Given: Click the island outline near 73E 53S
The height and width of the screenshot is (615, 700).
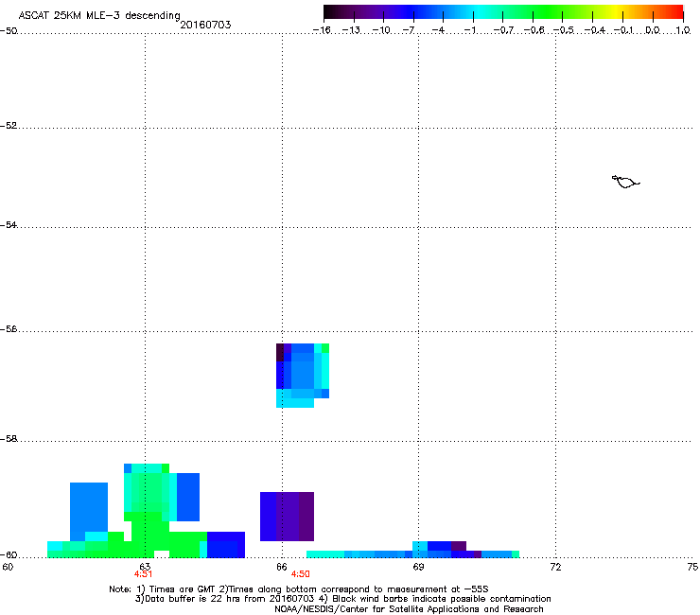Looking at the screenshot, I should (625, 182).
